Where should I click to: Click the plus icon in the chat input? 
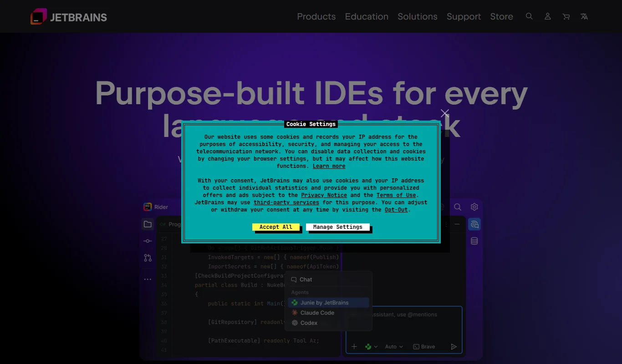coord(354,347)
